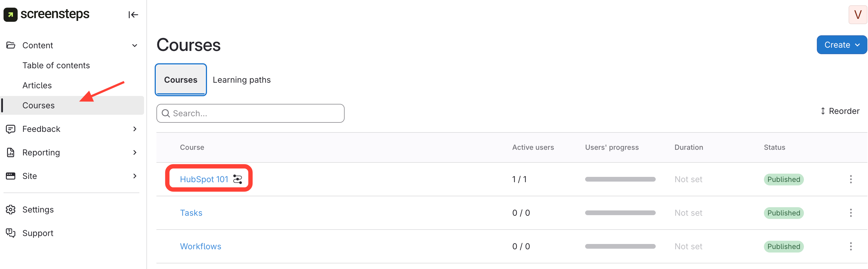Open the Tasks course link

(191, 213)
